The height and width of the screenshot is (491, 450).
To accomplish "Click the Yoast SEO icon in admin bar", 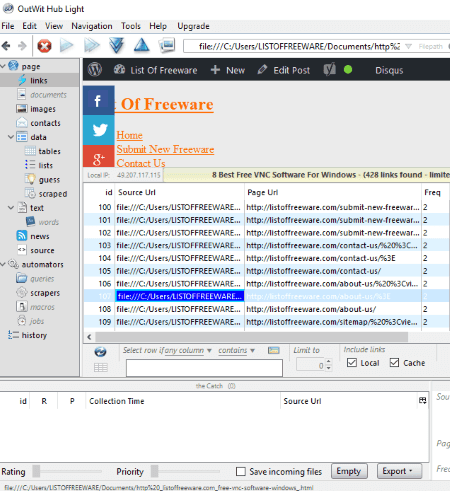I will [330, 70].
